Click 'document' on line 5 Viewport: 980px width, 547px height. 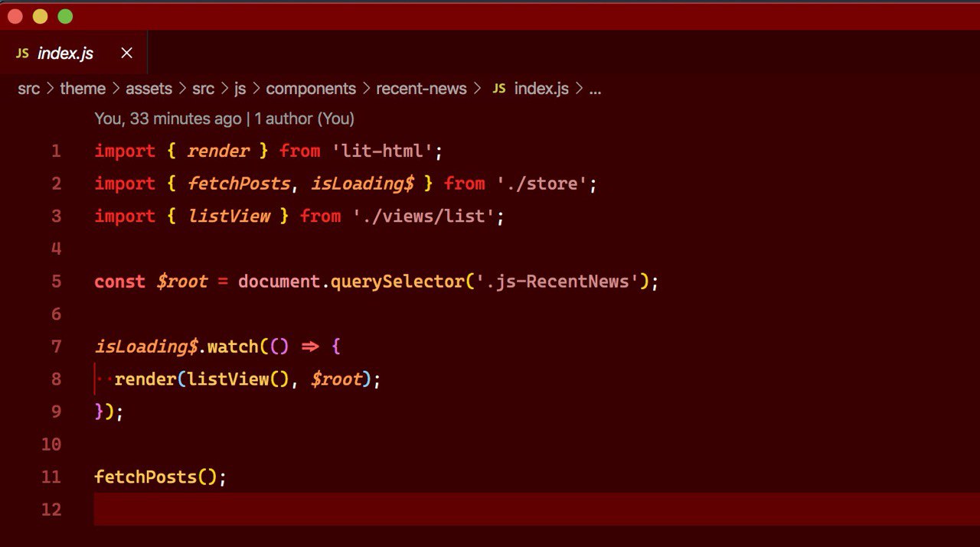click(x=279, y=282)
